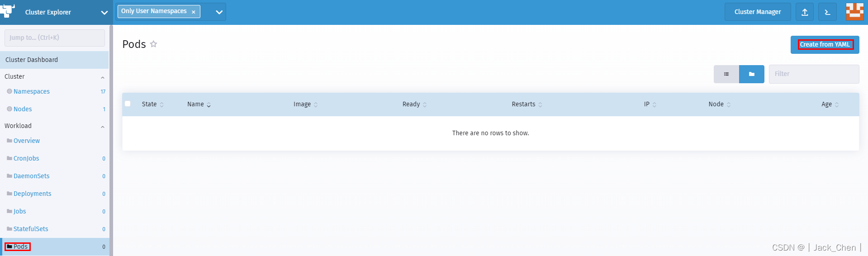
Task: Click the folder icon beside Pods
Action: [9, 247]
